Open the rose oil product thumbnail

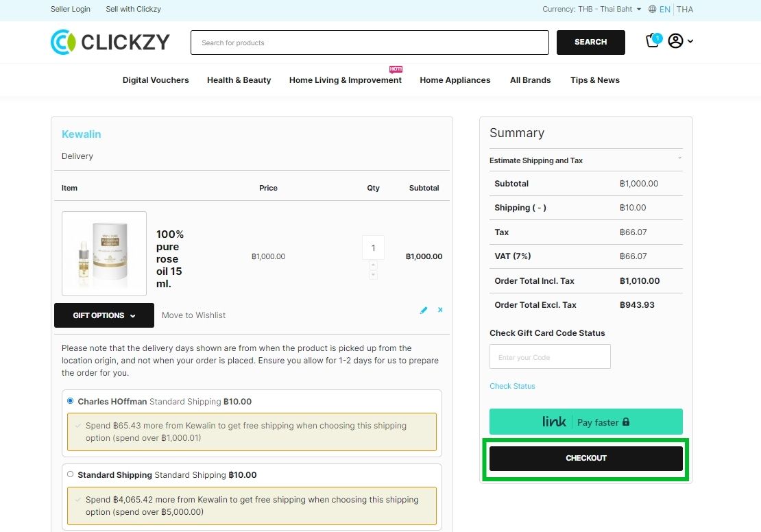click(x=104, y=254)
